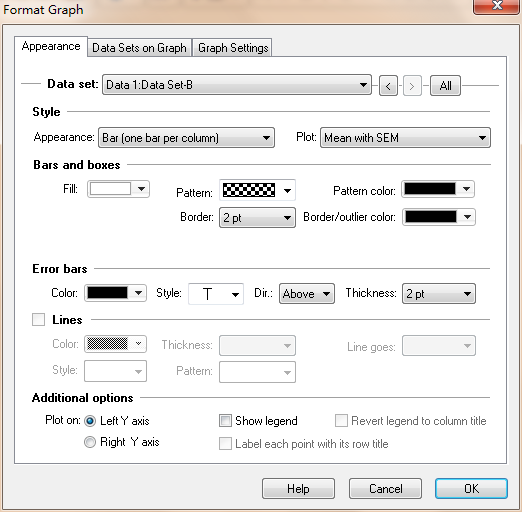Screen dimensions: 522x512
Task: Switch to the Graph Settings tab
Action: point(233,48)
